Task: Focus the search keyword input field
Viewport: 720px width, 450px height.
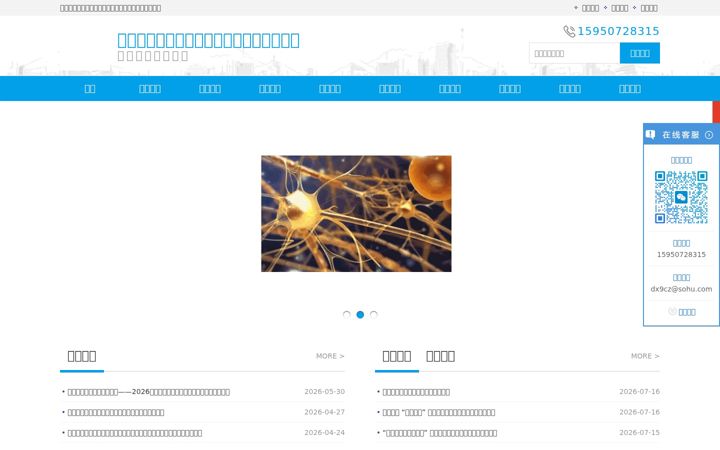Action: [x=574, y=53]
